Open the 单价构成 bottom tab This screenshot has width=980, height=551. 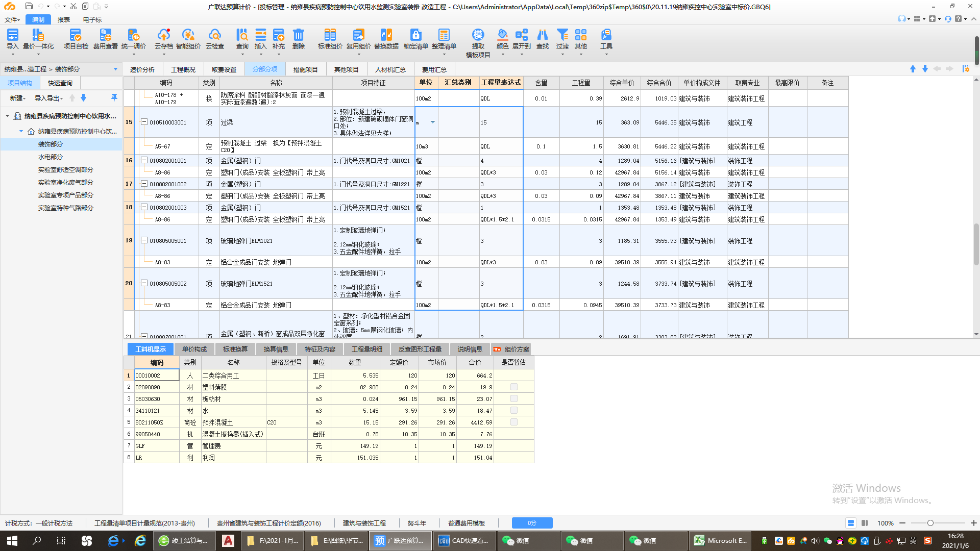[194, 349]
